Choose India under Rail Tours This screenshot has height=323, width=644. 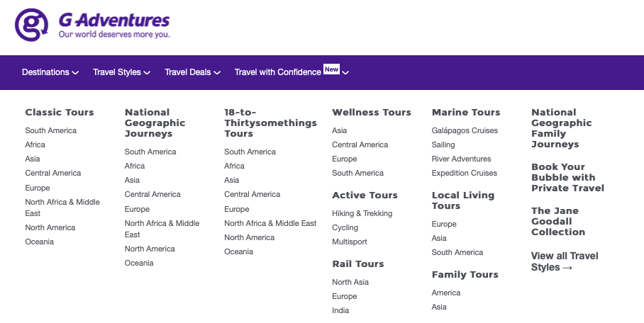pos(340,310)
